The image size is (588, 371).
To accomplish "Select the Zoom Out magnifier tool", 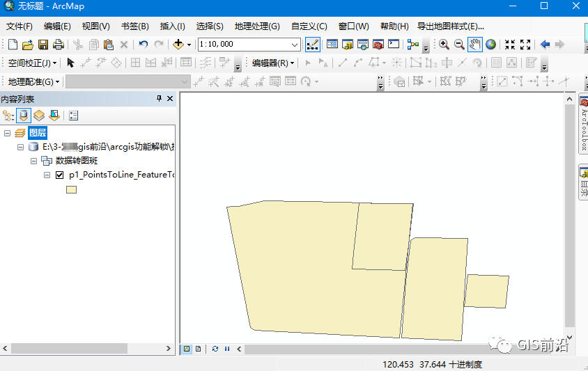I will tap(459, 45).
